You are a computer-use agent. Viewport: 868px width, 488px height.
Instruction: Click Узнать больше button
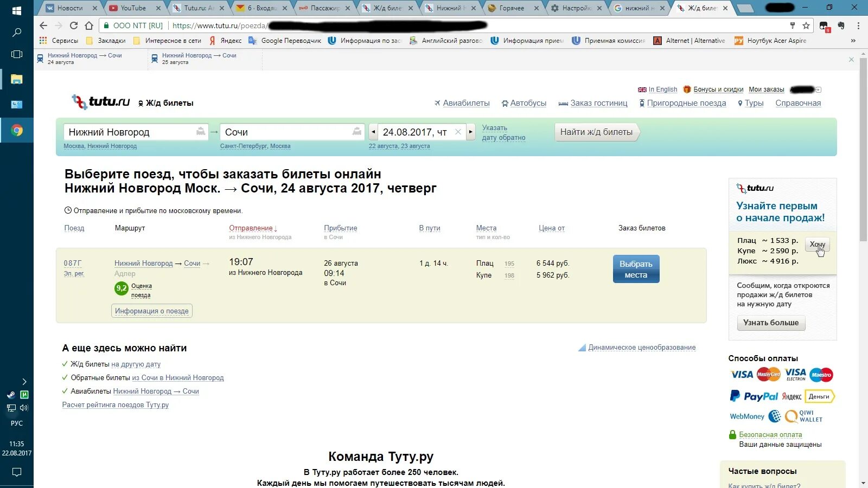coord(771,323)
